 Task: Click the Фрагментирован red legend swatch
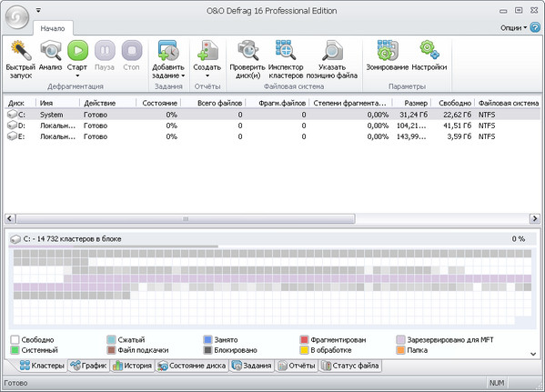(x=304, y=339)
